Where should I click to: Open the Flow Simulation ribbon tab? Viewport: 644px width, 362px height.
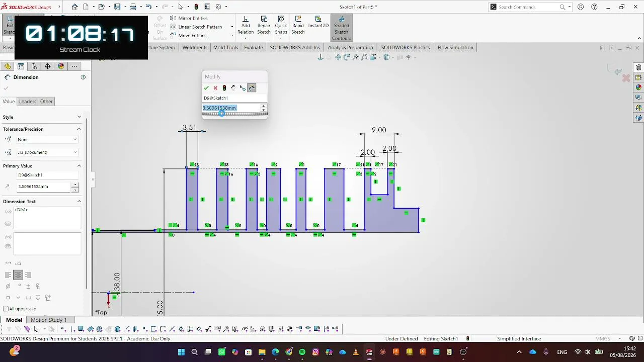pyautogui.click(x=455, y=48)
